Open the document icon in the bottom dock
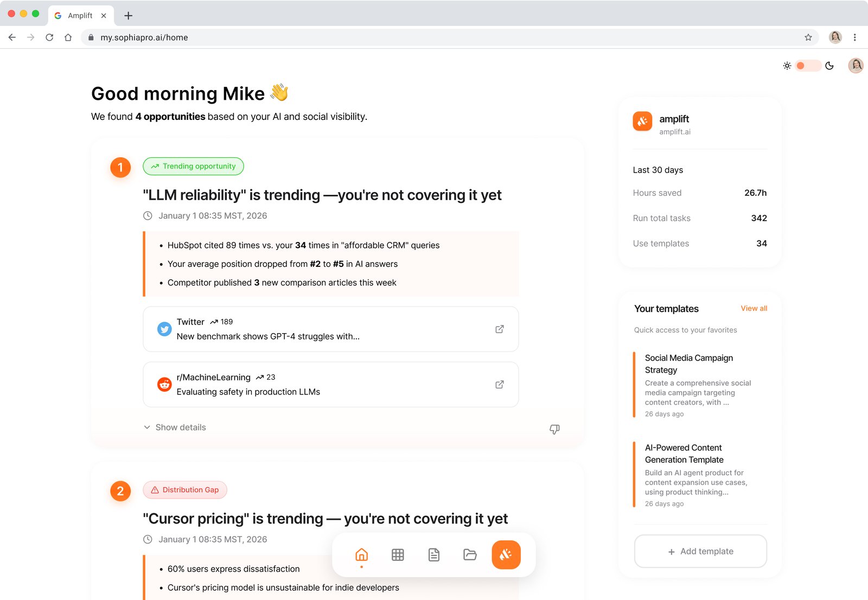The image size is (868, 600). pos(434,554)
